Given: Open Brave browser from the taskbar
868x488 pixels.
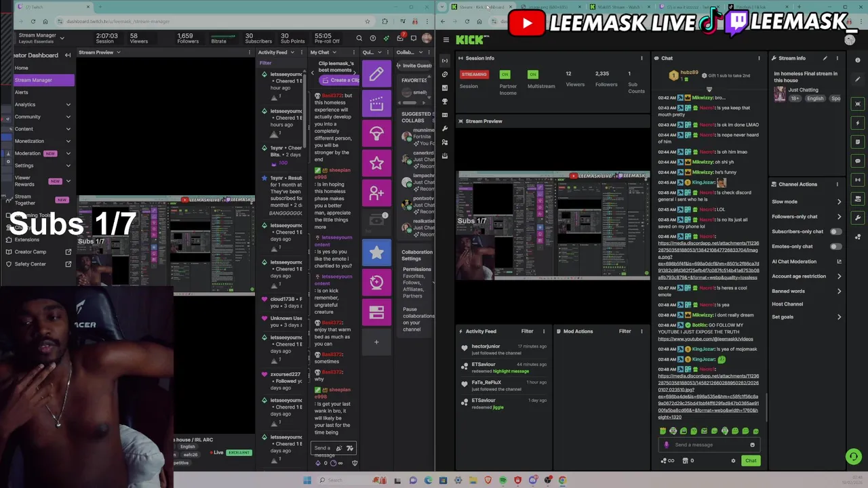Looking at the screenshot, I should pyautogui.click(x=488, y=481).
